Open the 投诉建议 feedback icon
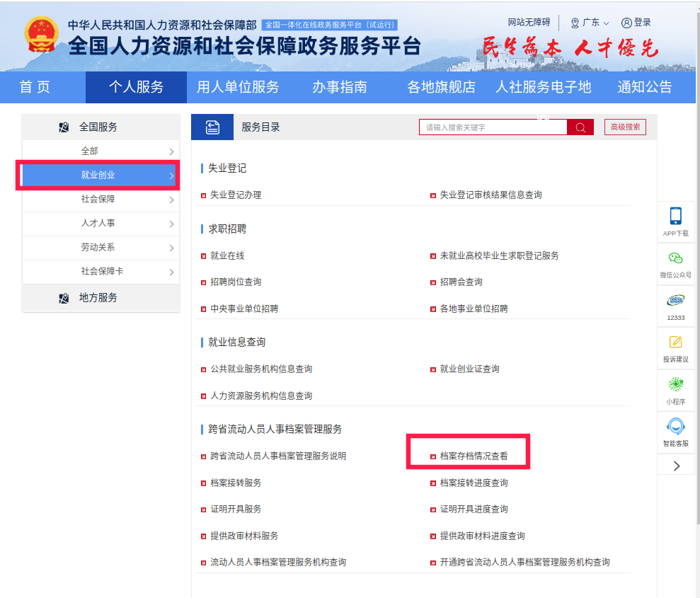This screenshot has width=700, height=598. (x=676, y=343)
